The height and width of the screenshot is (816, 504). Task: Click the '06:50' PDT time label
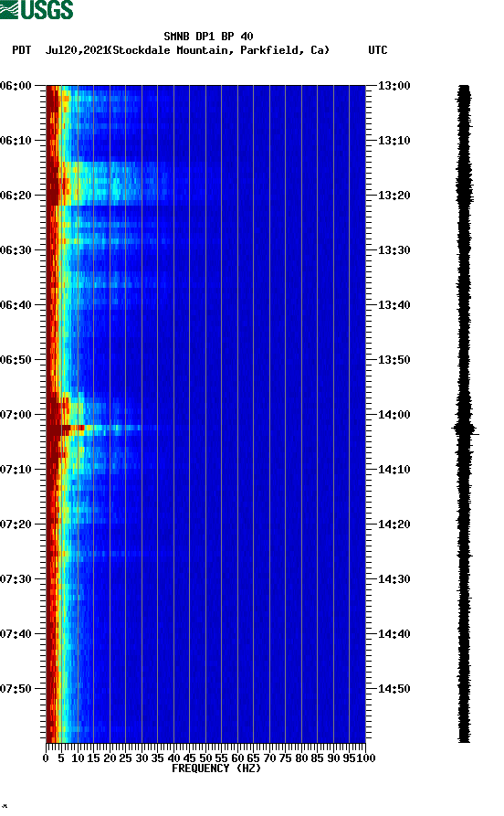click(16, 360)
